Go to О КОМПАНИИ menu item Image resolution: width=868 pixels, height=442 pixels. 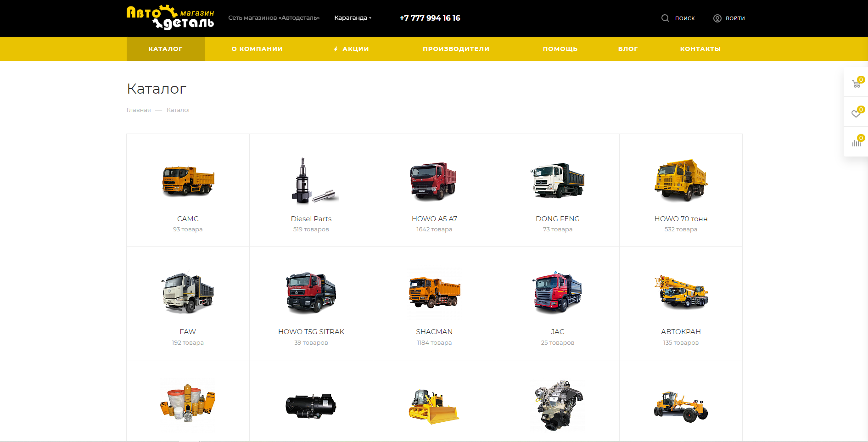tap(257, 49)
